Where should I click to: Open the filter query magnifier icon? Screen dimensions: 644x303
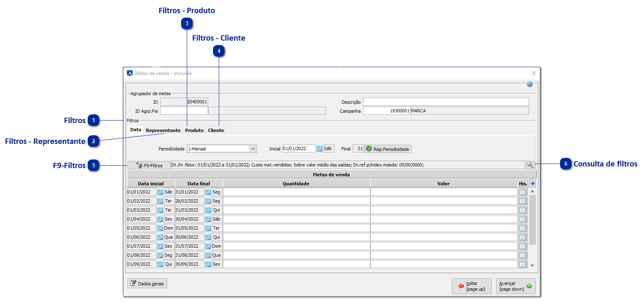point(530,165)
